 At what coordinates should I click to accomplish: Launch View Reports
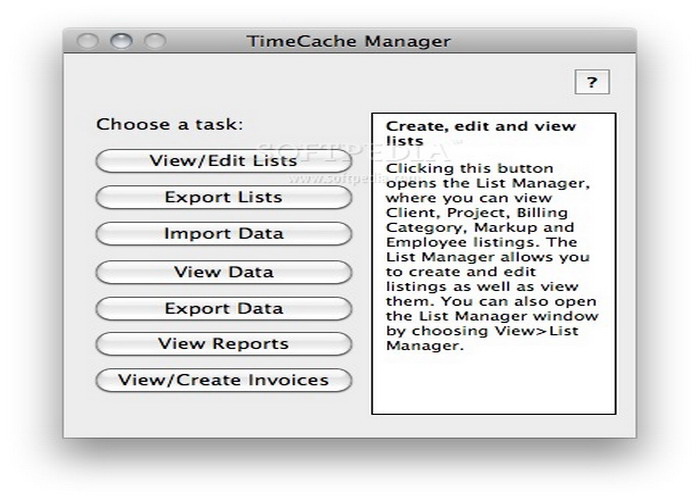pos(223,344)
